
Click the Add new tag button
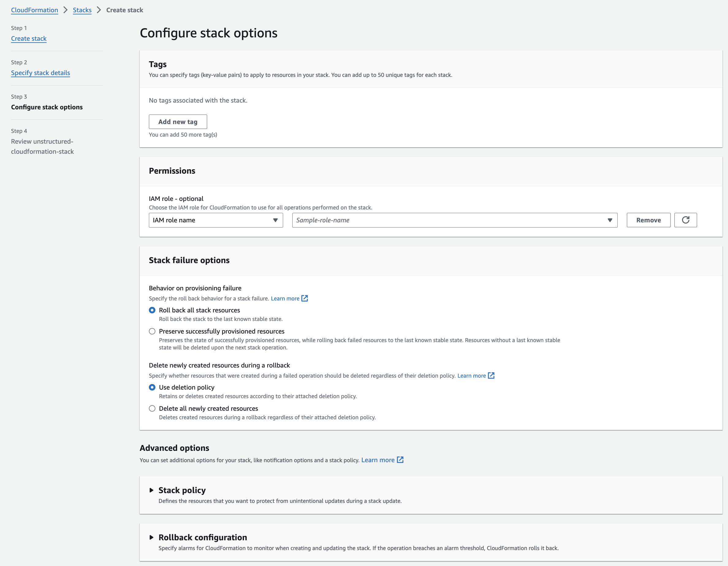click(x=178, y=122)
